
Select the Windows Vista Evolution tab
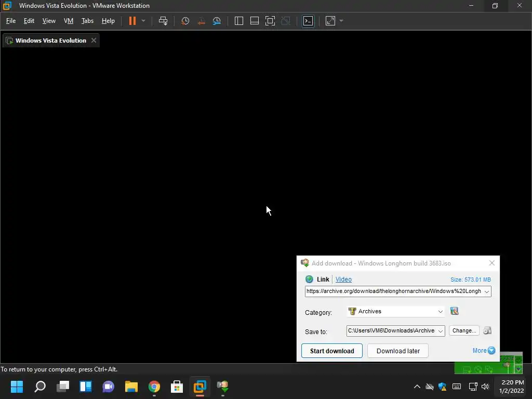pos(51,41)
